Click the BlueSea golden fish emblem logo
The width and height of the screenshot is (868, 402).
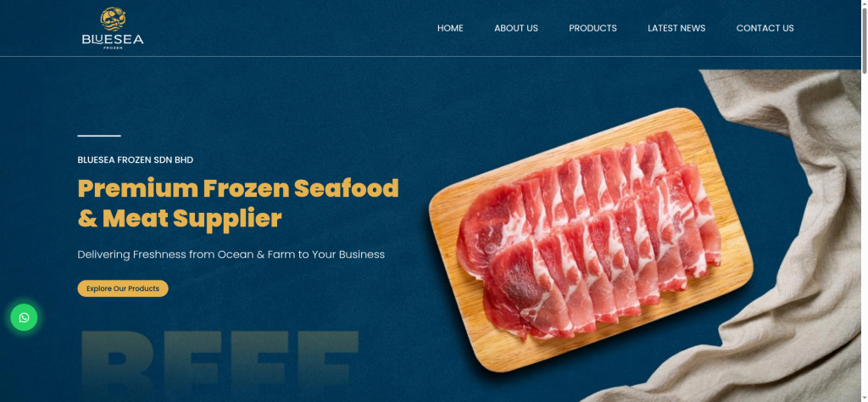tap(113, 19)
